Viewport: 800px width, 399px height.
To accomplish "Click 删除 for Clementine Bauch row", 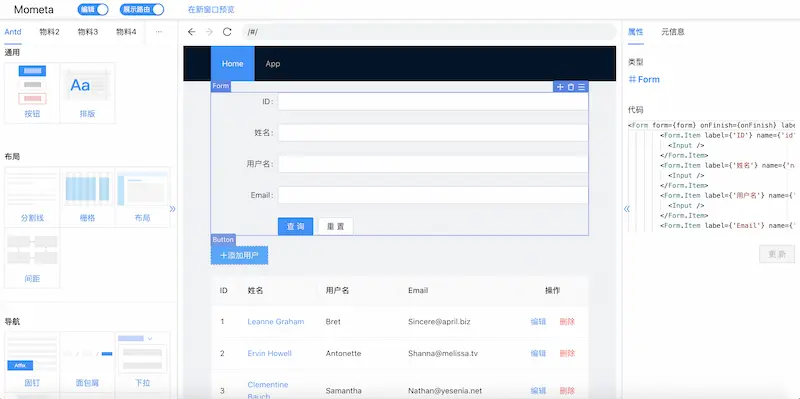I will (x=567, y=391).
